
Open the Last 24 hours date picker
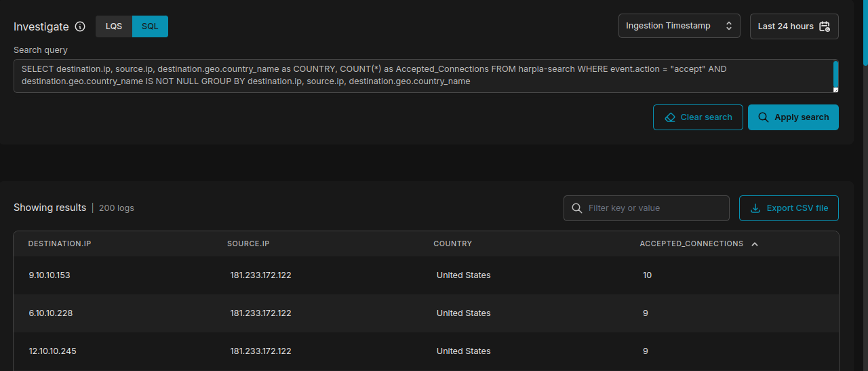(794, 26)
